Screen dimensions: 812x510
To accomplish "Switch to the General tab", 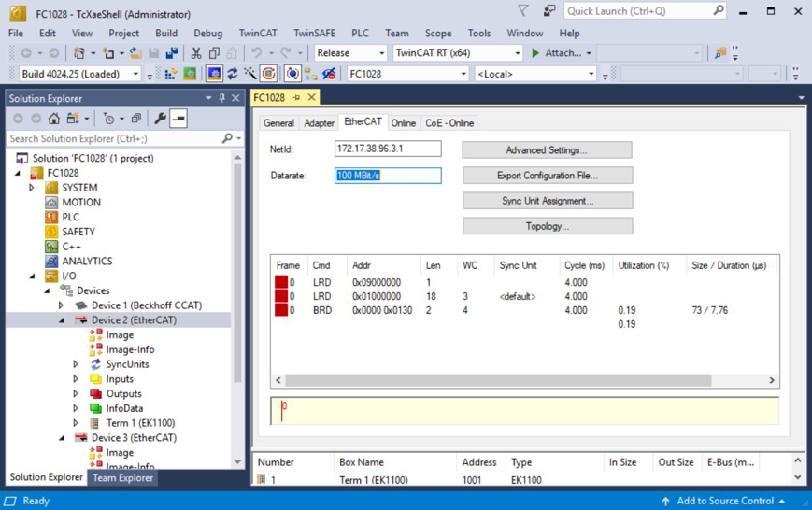I will click(x=278, y=123).
